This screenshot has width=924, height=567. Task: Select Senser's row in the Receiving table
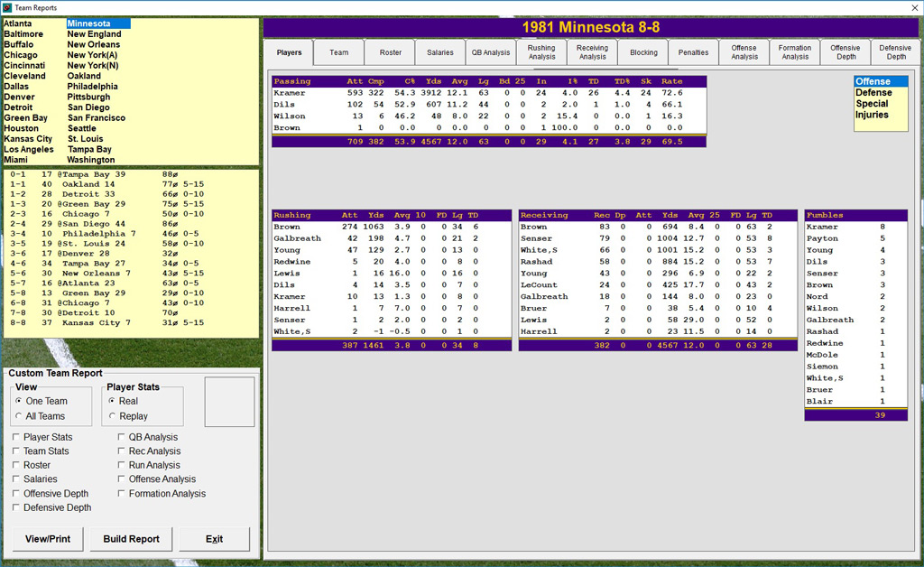coord(658,238)
